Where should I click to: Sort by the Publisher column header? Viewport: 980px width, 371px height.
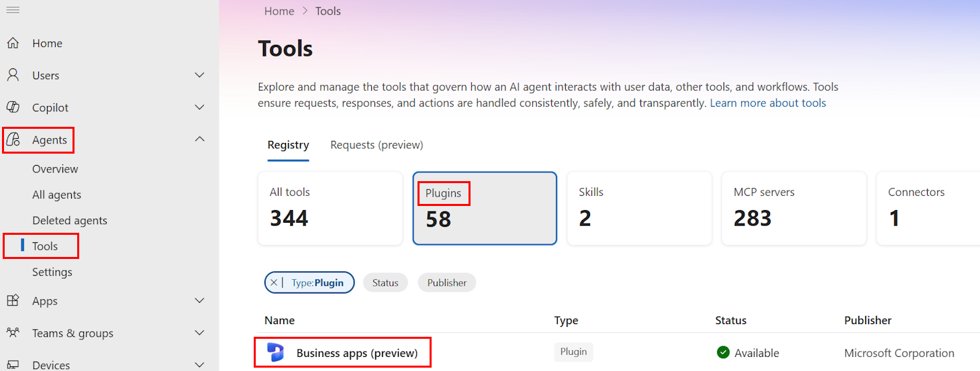[868, 321]
